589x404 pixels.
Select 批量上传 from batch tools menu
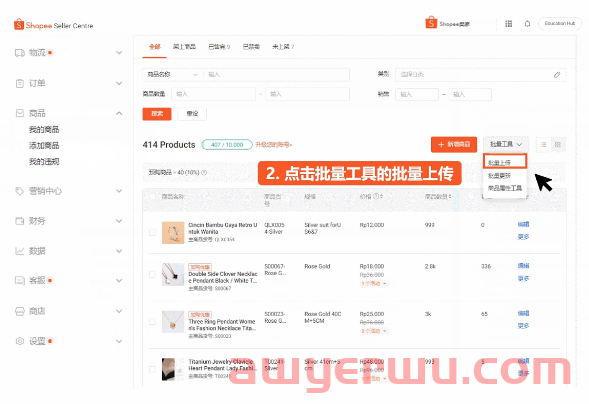click(x=505, y=162)
